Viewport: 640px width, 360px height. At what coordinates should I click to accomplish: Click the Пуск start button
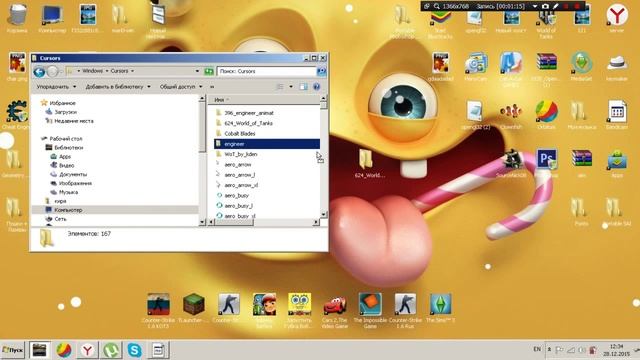pyautogui.click(x=13, y=350)
